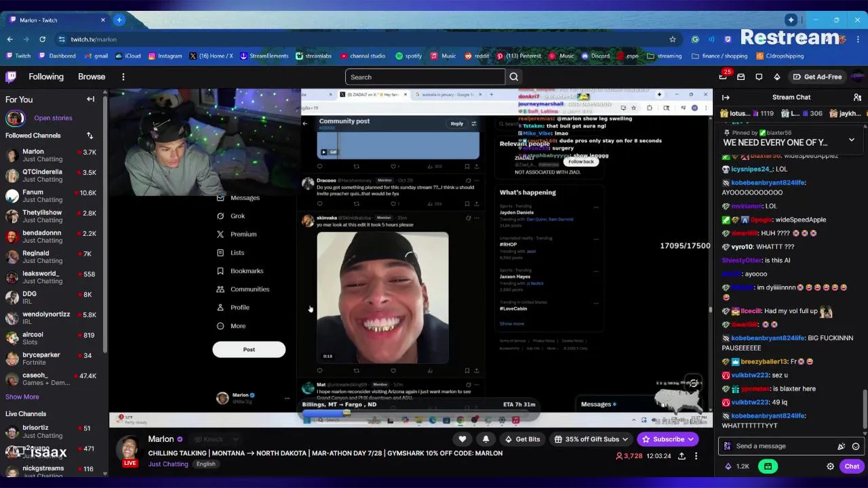Screen dimensions: 868x488
Task: Bookmark this page with the star icon
Action: pos(673,39)
